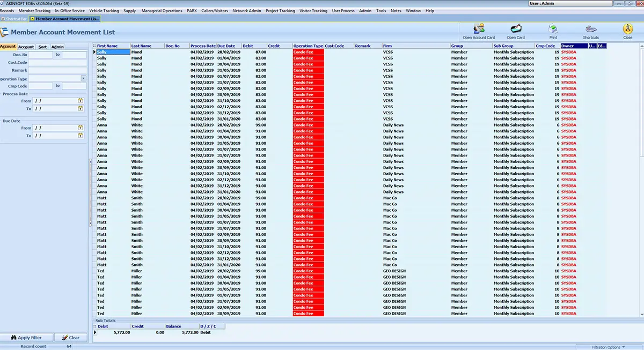Screen dimensions: 644x350
Task: Sort by Operation Type column header
Action: [x=308, y=46]
